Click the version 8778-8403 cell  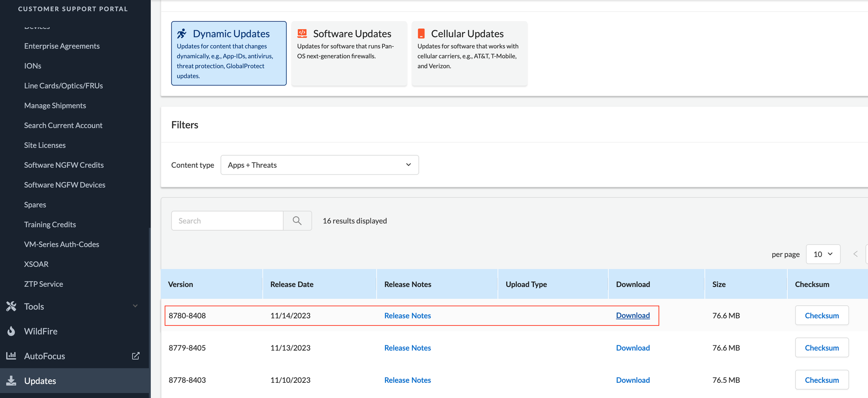[187, 380]
